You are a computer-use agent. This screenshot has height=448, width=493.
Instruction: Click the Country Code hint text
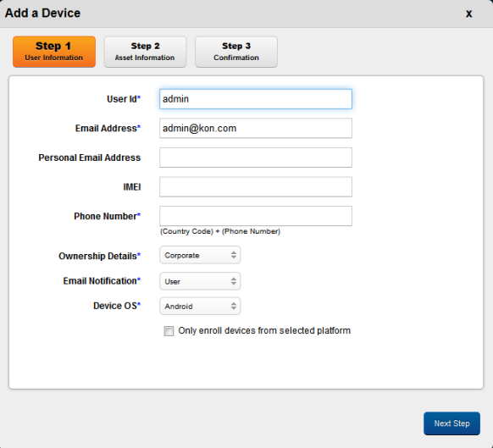[x=220, y=231]
